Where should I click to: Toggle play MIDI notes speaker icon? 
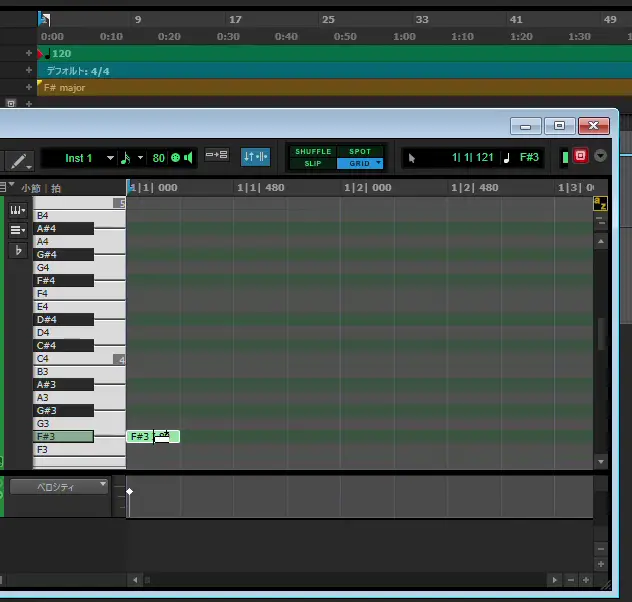coord(187,158)
